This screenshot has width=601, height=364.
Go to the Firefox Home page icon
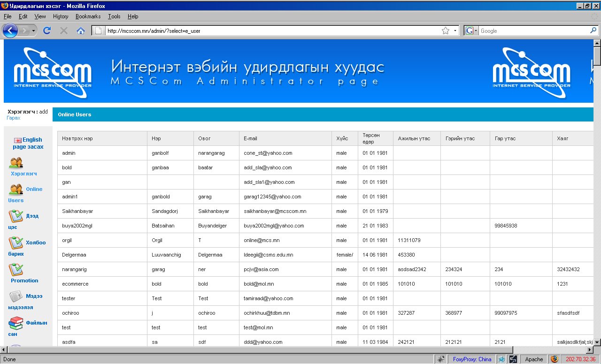coord(81,30)
